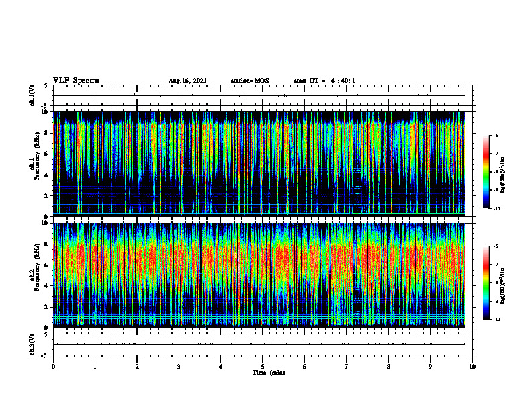Viewport: 532px width, 411px height.
Task: Select "-6" on the ch.2 color bar
Action: click(x=496, y=246)
